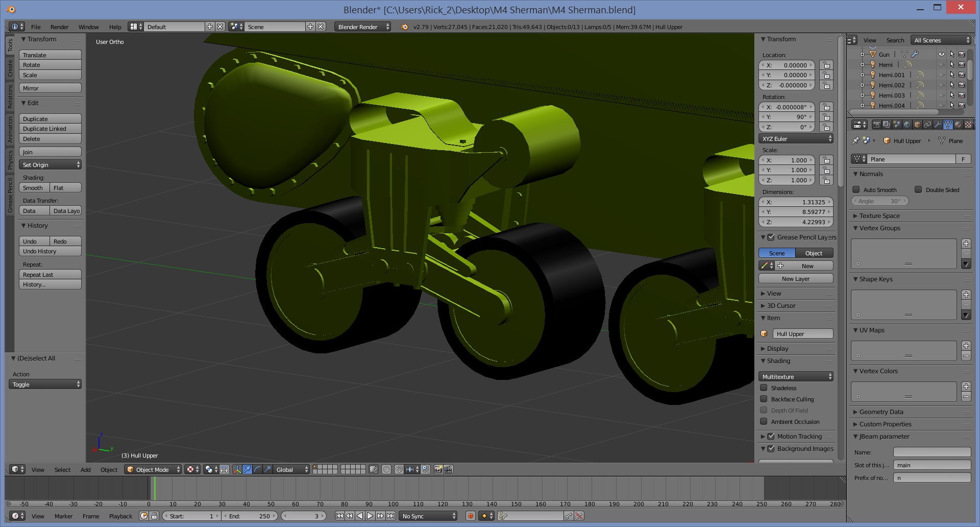Enable the Auto Smooth checkbox
Viewport: 980px width, 527px height.
(x=856, y=189)
